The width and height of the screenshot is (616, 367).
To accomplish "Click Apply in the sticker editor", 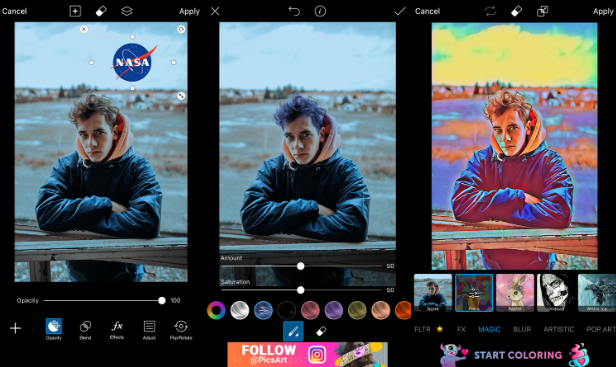I will [x=189, y=11].
